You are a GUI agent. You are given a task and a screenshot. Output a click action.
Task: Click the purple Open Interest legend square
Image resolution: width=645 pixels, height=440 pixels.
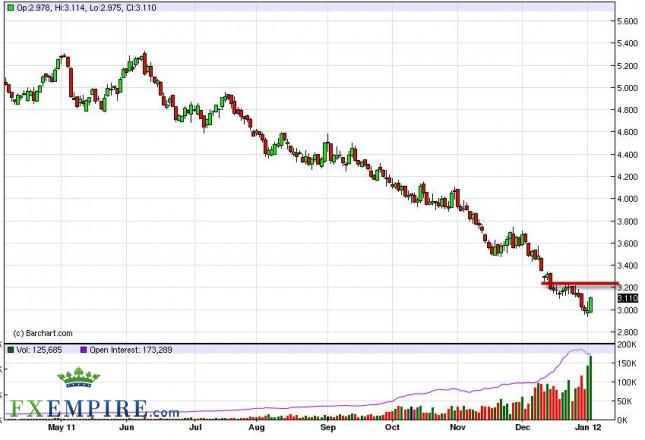point(84,350)
